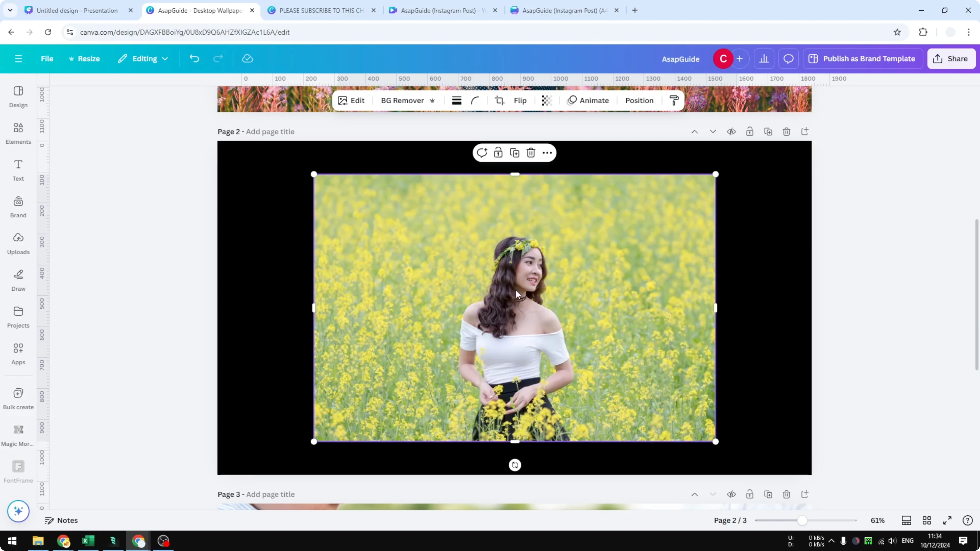
Task: Expand the BG Remover dropdown chevron
Action: click(x=432, y=100)
